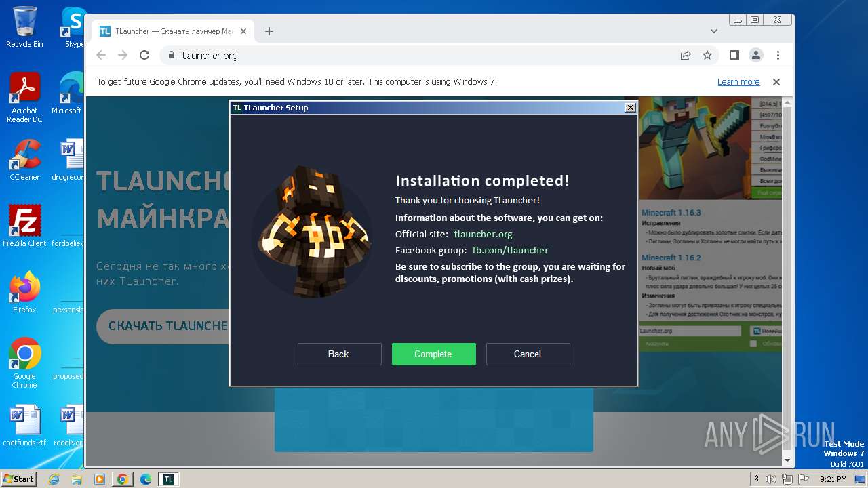Open Internet Explorer from taskbar
The height and width of the screenshot is (488, 868).
[54, 479]
